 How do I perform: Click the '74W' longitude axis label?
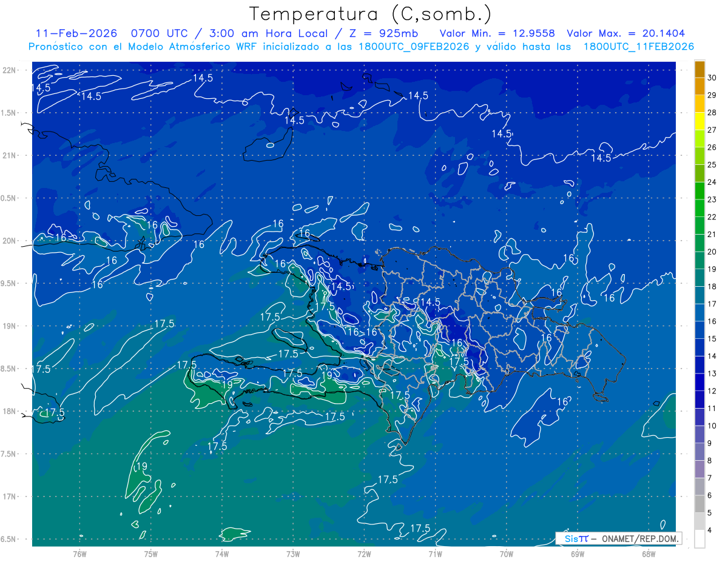222,554
